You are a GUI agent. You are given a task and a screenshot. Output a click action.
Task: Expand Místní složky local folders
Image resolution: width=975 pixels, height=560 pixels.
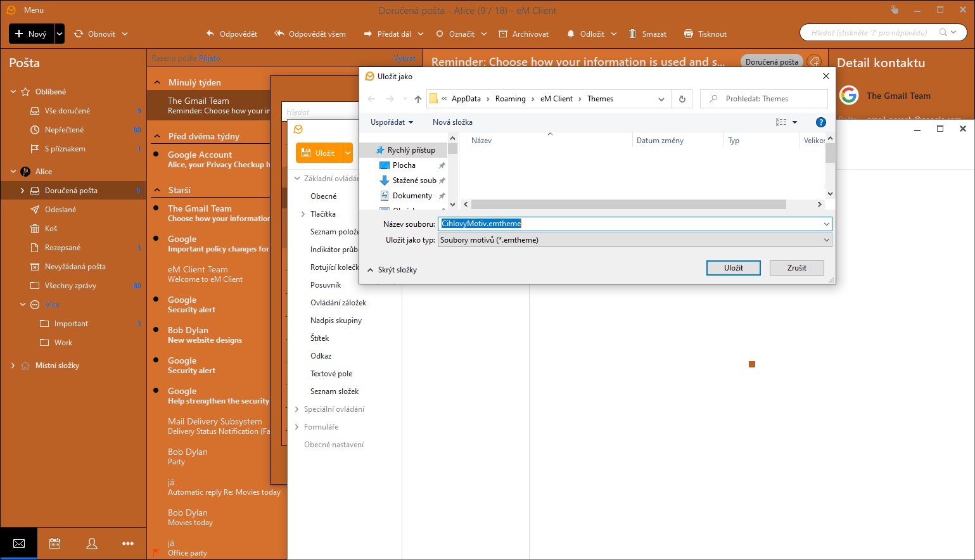(13, 366)
